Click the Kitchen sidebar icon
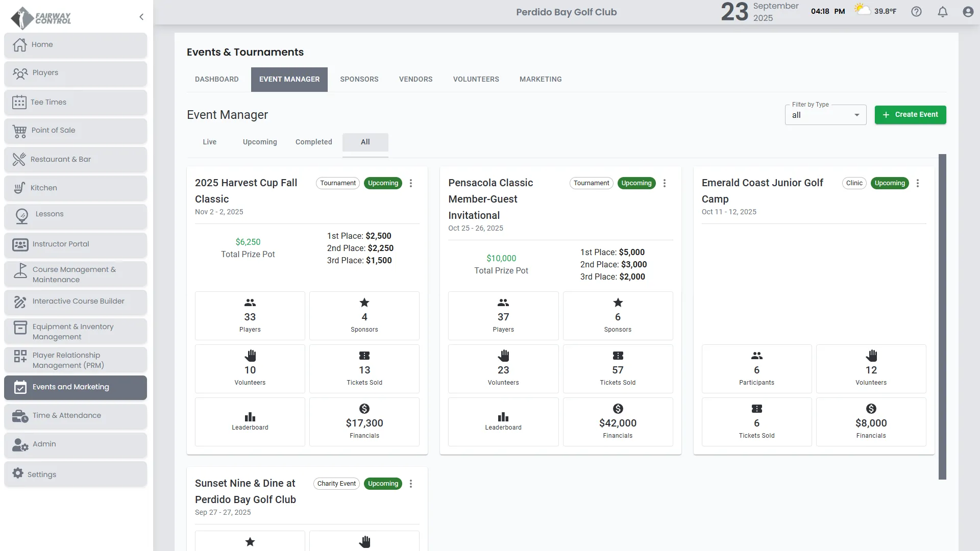Screen dimensions: 980x551 coord(19,188)
